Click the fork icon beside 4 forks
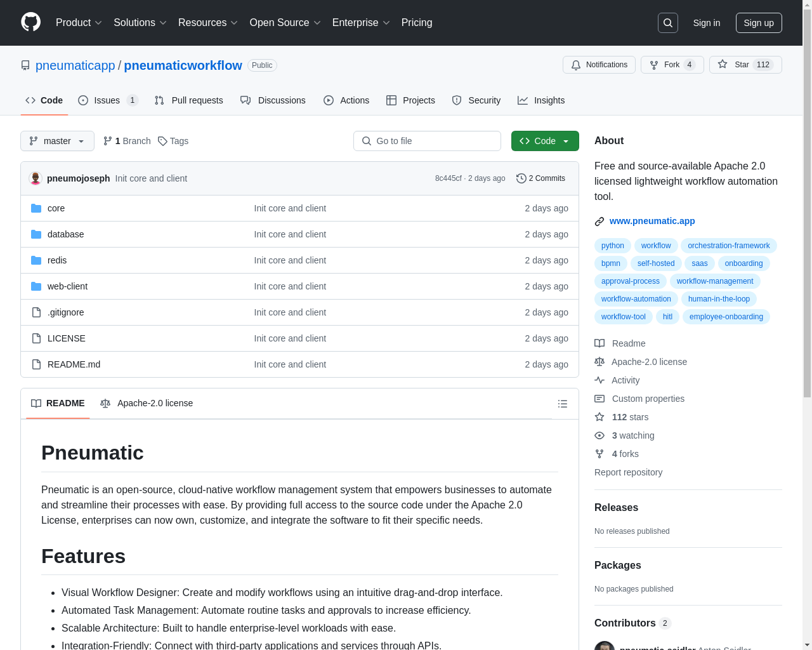The width and height of the screenshot is (812, 650). tap(599, 454)
